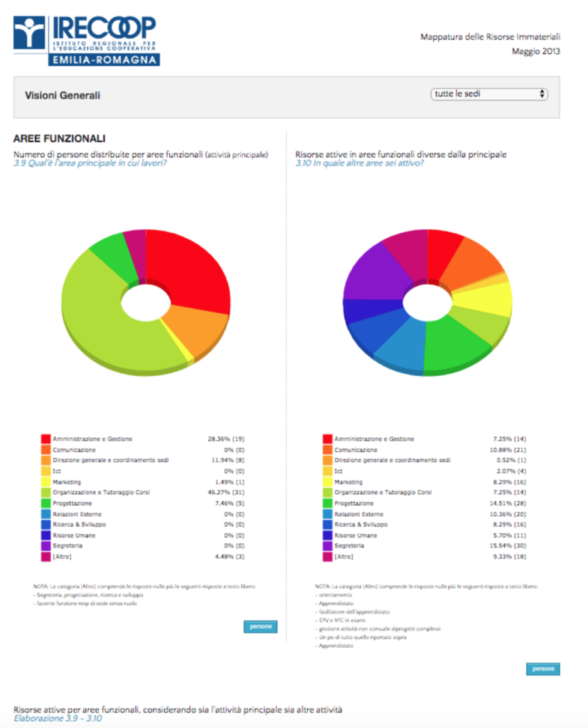588x728 pixels.
Task: Click the light green Organizzazione swatch in left legend
Action: click(46, 493)
